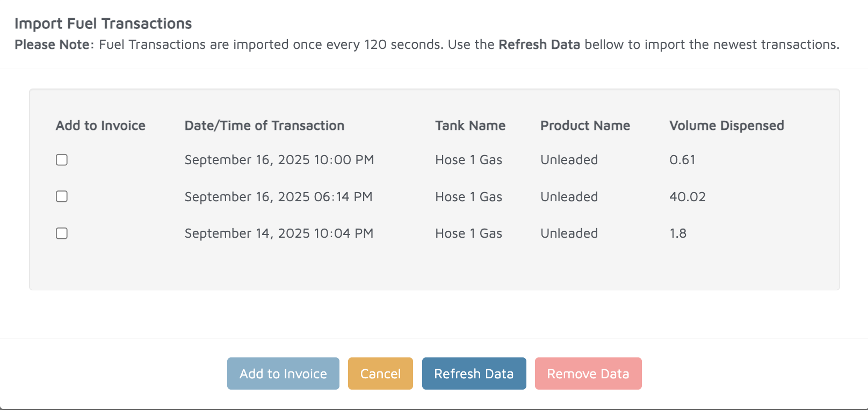Select the September 16, 2025 06:14 PM entry

[x=278, y=197]
